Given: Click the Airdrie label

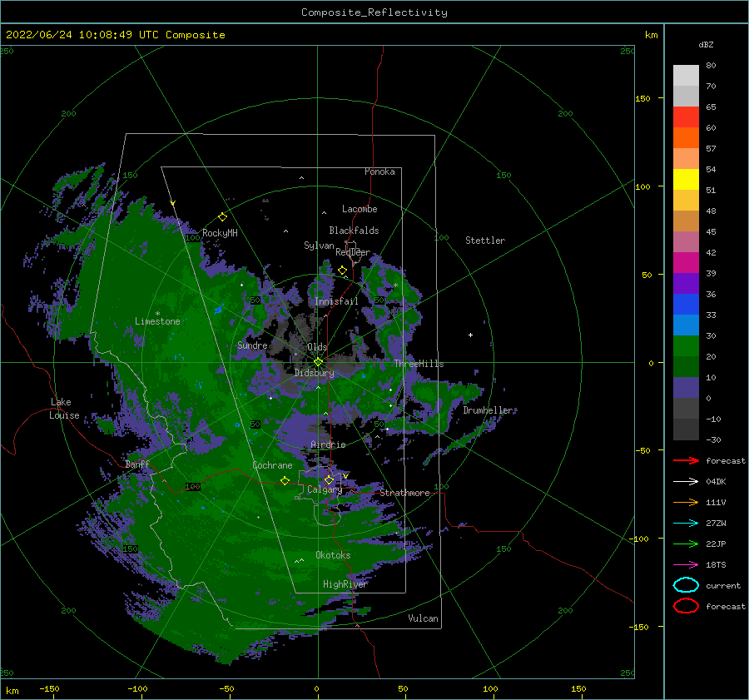Looking at the screenshot, I should coord(328,444).
